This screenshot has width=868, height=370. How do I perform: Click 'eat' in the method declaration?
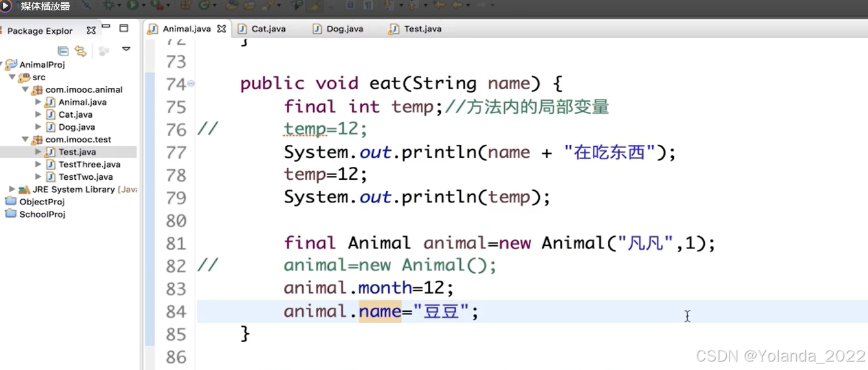pyautogui.click(x=386, y=83)
